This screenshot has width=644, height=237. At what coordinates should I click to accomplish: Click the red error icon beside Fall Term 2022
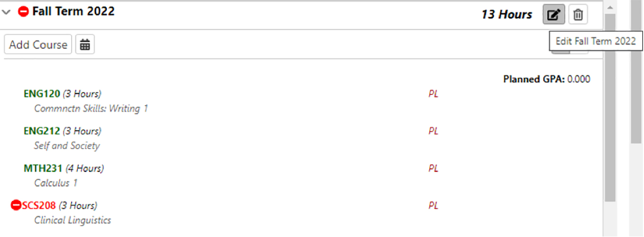pyautogui.click(x=23, y=11)
